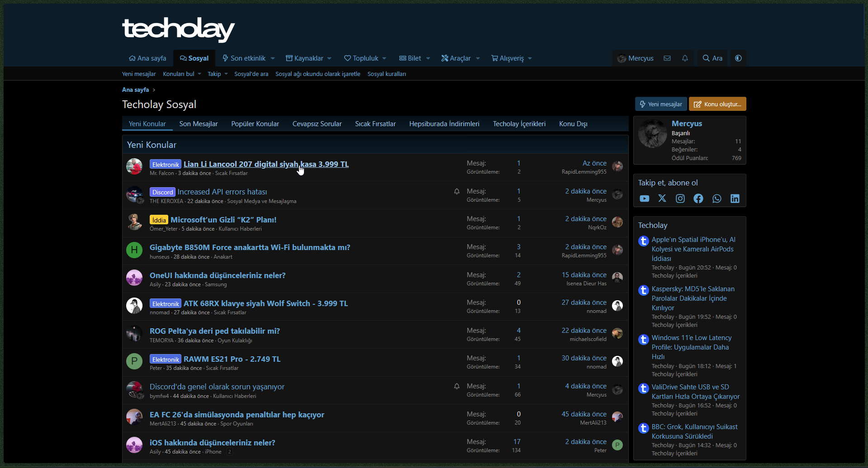Click the Elektronik tag on ATK 68RX thread
This screenshot has width=868, height=468.
pyautogui.click(x=166, y=304)
